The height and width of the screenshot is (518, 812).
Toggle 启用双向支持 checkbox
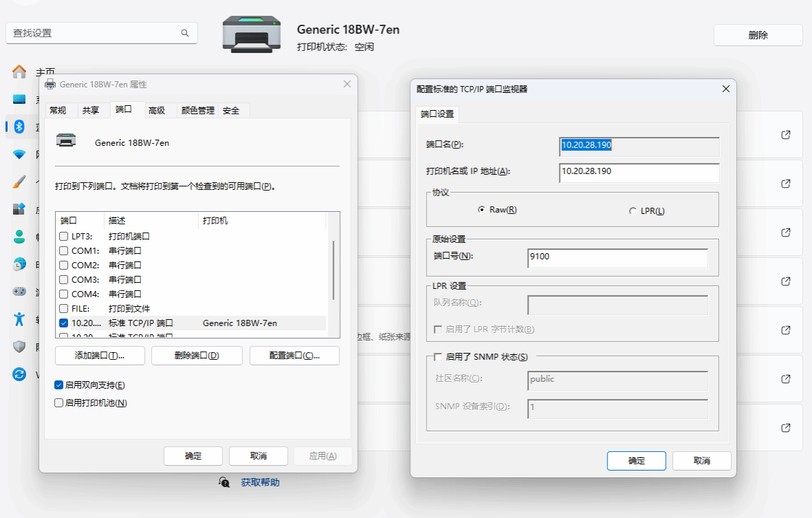(59, 385)
